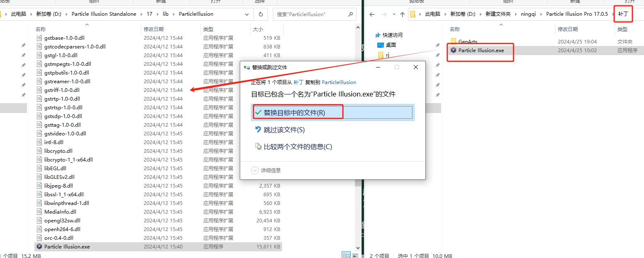Refresh the ParticleIllusion folder view
644x258 pixels.
(x=260, y=14)
